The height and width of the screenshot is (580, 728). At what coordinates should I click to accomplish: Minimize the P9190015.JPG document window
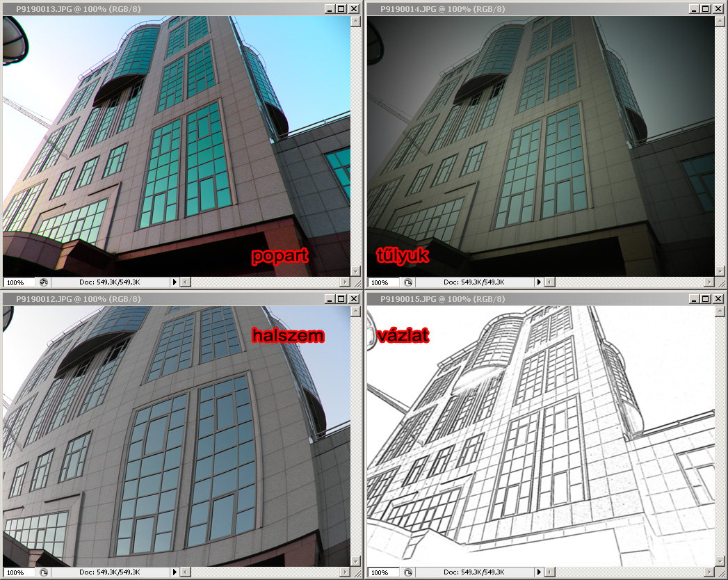694,299
